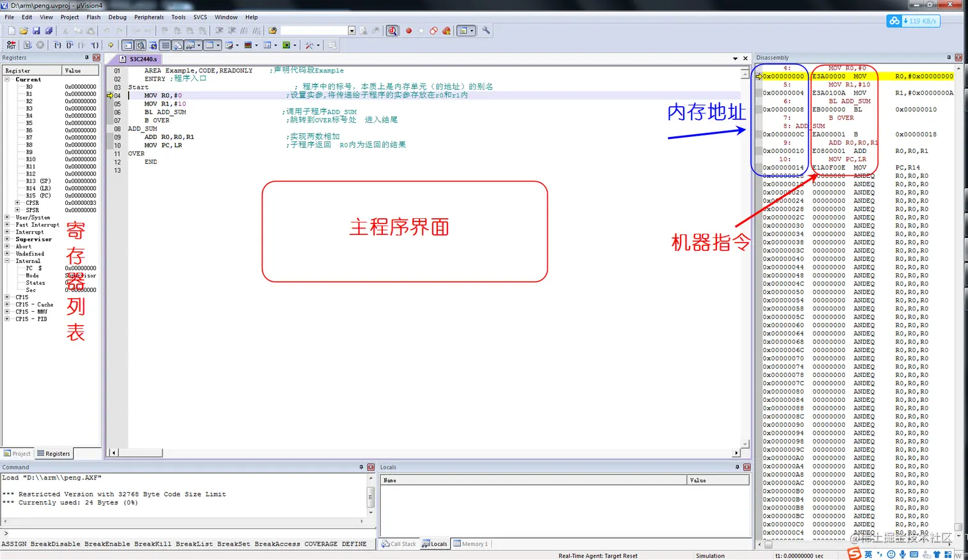Click the Value column header in Registers
This screenshot has height=560, width=968.
click(81, 70)
